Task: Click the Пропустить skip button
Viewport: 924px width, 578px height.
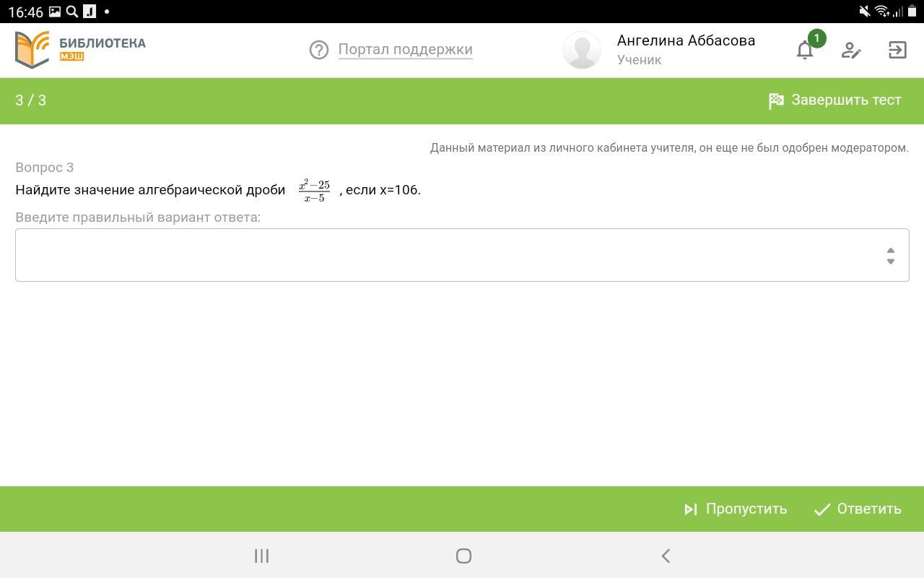Action: pos(736,509)
